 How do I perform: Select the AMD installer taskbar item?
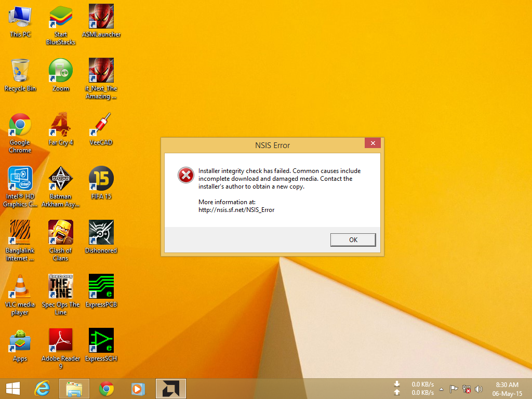170,389
